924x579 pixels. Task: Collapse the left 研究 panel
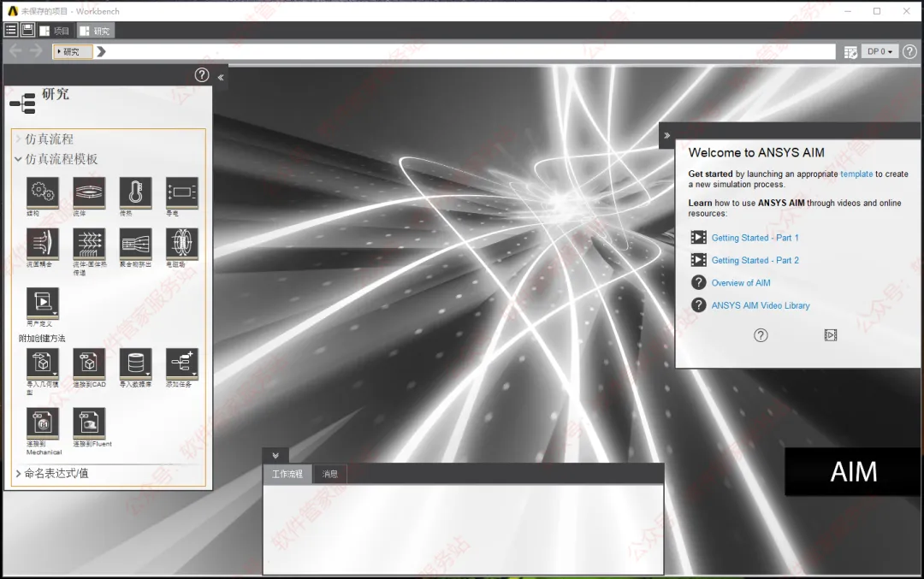tap(221, 77)
